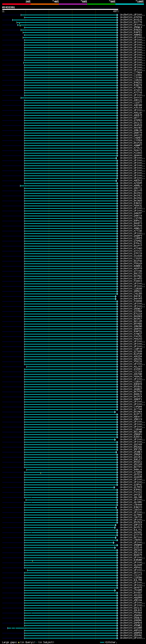Click the UniRef100_P08898 hit name
Image resolution: width=146 pixels, height=644 pixels.
[131, 301]
